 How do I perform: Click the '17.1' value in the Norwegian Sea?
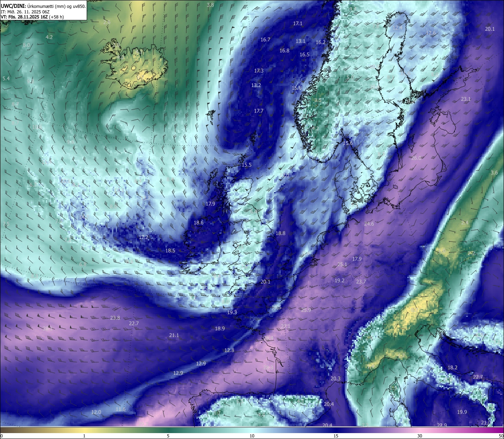[298, 24]
